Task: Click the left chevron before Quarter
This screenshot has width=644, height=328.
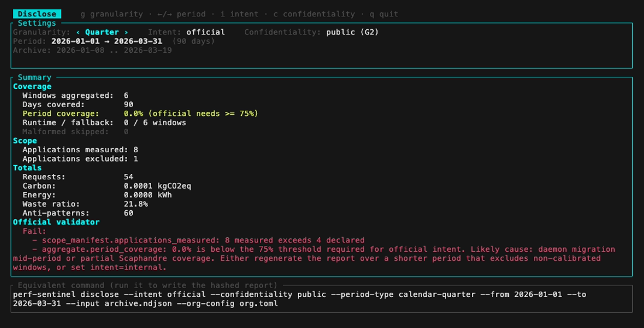Action: click(78, 32)
